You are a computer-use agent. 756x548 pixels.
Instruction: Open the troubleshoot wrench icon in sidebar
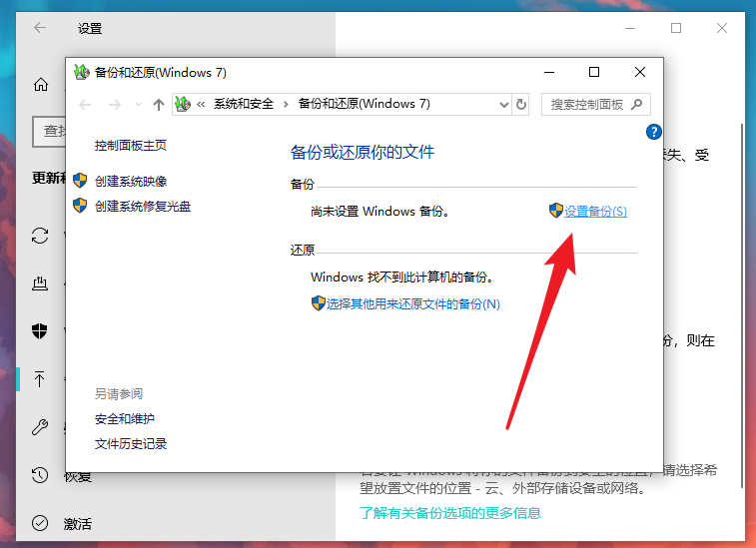point(40,427)
